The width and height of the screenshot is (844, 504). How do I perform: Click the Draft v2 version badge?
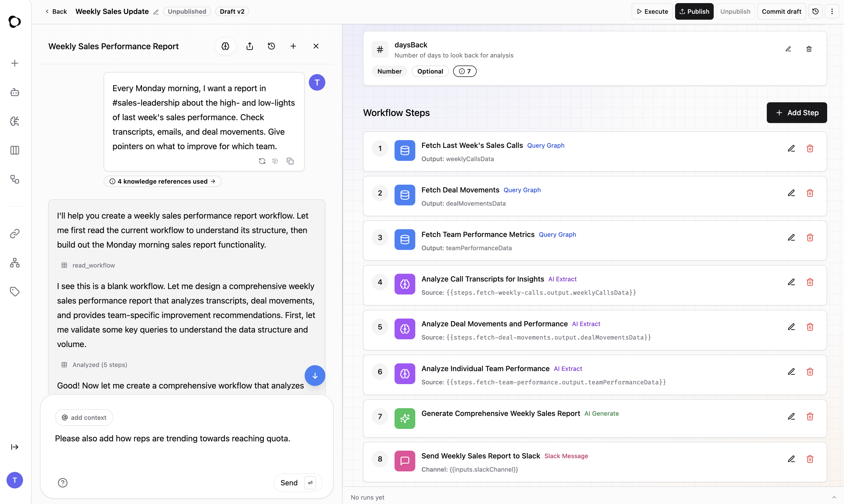point(232,12)
